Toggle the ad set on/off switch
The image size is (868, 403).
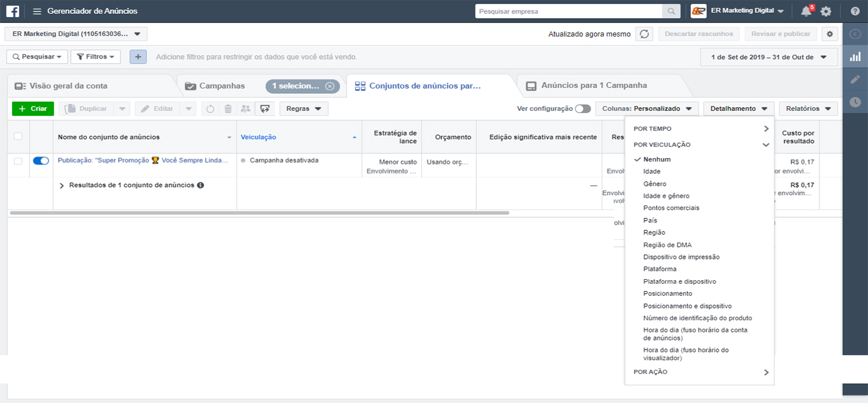[x=41, y=161]
